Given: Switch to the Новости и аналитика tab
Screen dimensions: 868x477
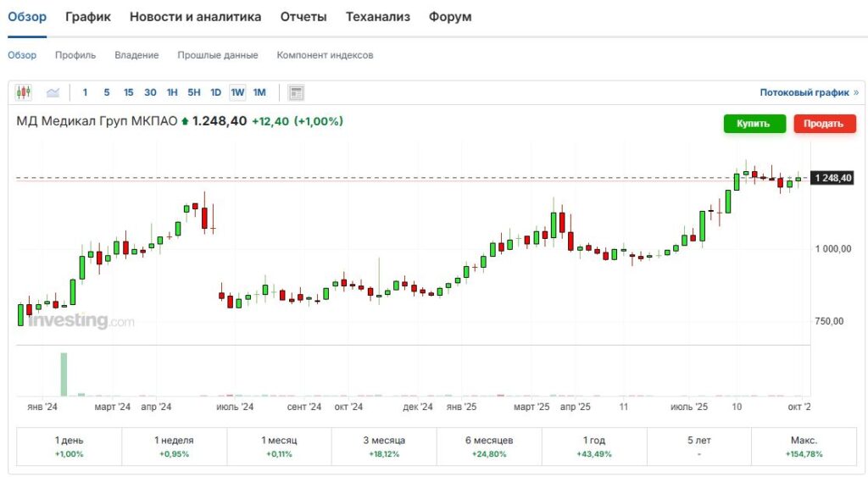Looking at the screenshot, I should tap(195, 17).
